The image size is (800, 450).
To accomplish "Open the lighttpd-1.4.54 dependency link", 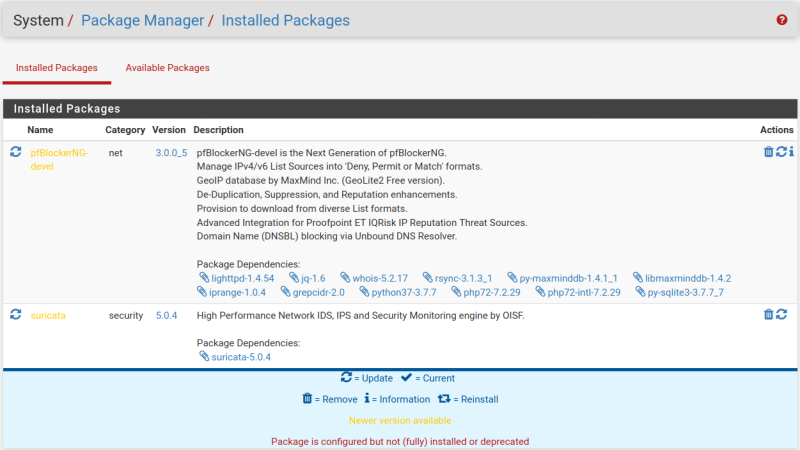I will coord(242,278).
